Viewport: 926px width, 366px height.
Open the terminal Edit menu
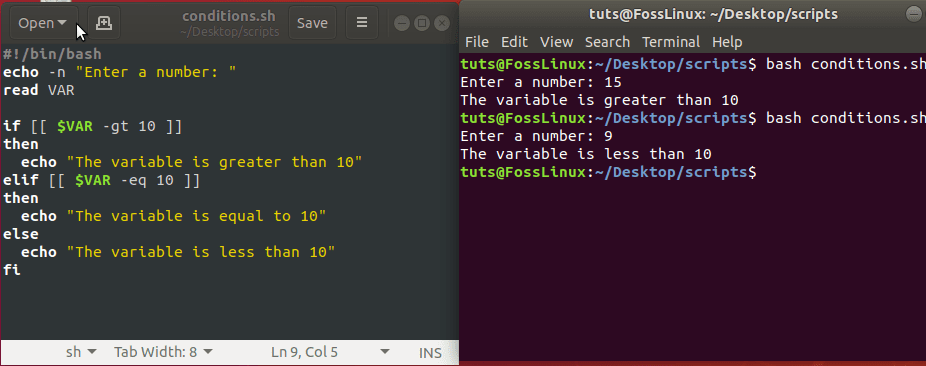[x=514, y=42]
